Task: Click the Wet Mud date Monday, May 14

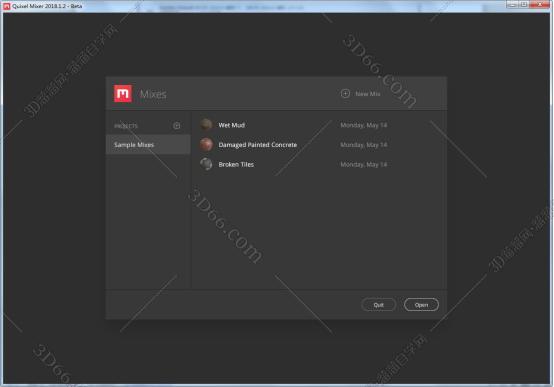Action: 364,125
